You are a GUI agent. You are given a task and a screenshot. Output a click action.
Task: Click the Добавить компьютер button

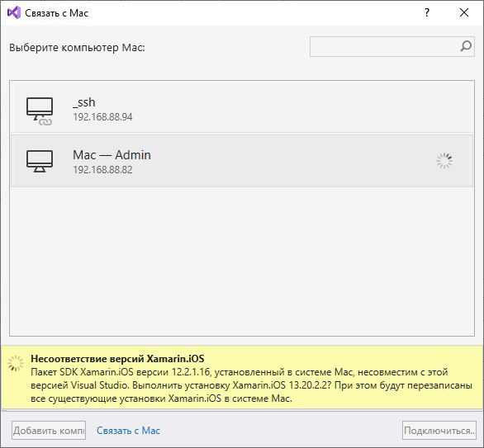pos(49,431)
